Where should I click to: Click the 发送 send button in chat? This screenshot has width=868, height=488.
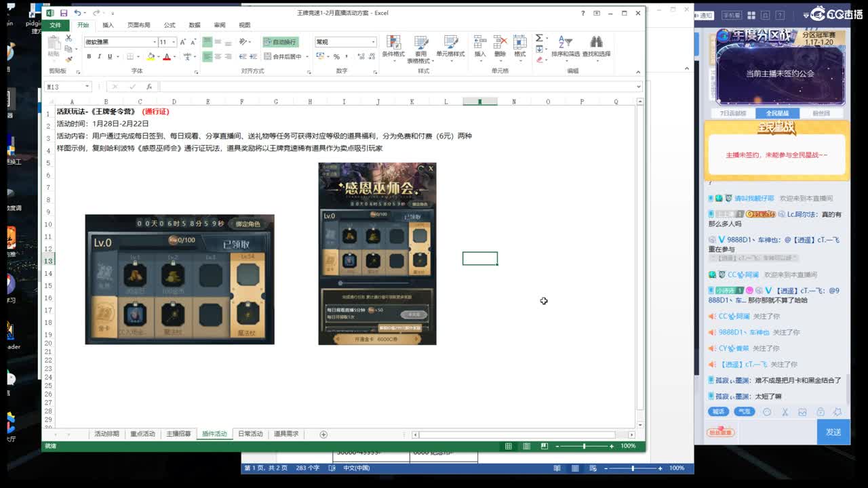(x=833, y=432)
